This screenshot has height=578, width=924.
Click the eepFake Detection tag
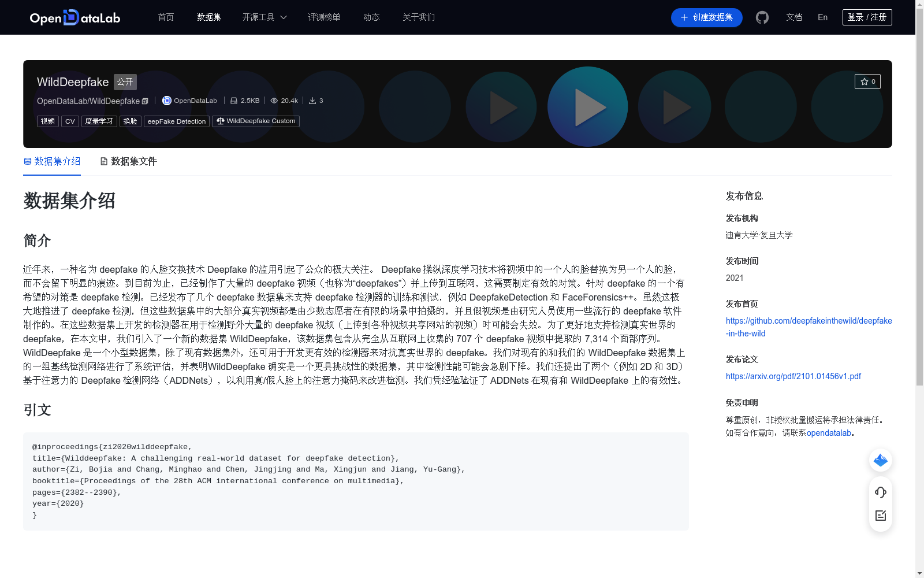[x=177, y=121]
